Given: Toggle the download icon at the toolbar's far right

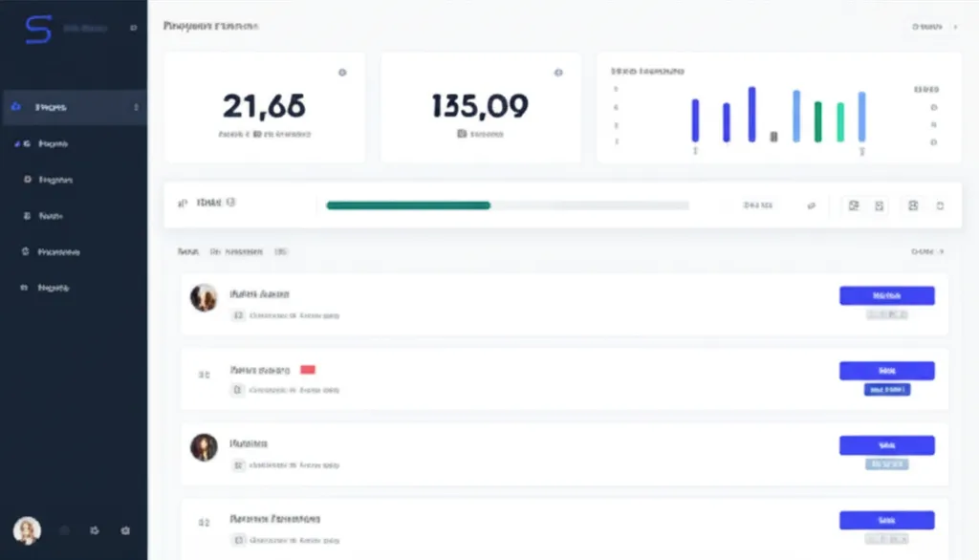Looking at the screenshot, I should tap(942, 205).
